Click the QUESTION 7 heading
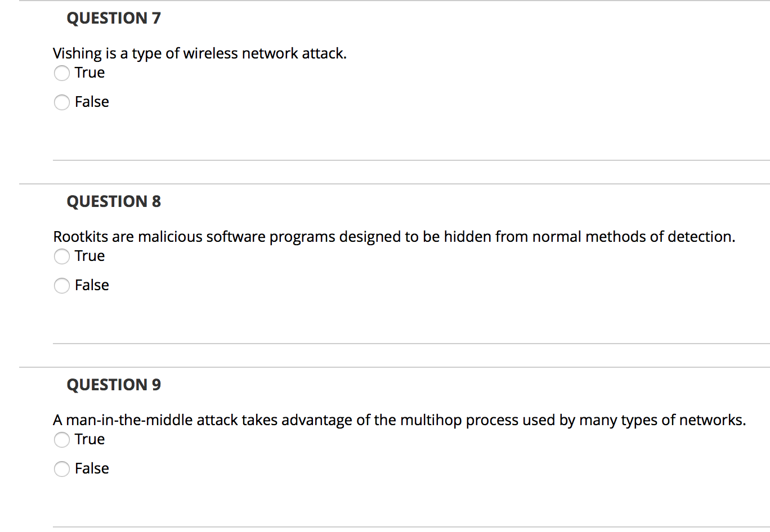The width and height of the screenshot is (770, 532). coord(113,18)
